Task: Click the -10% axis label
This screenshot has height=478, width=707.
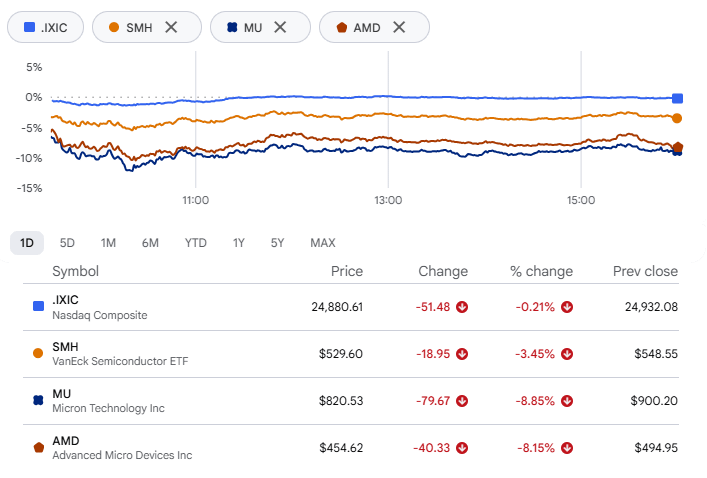Action: coord(29,158)
